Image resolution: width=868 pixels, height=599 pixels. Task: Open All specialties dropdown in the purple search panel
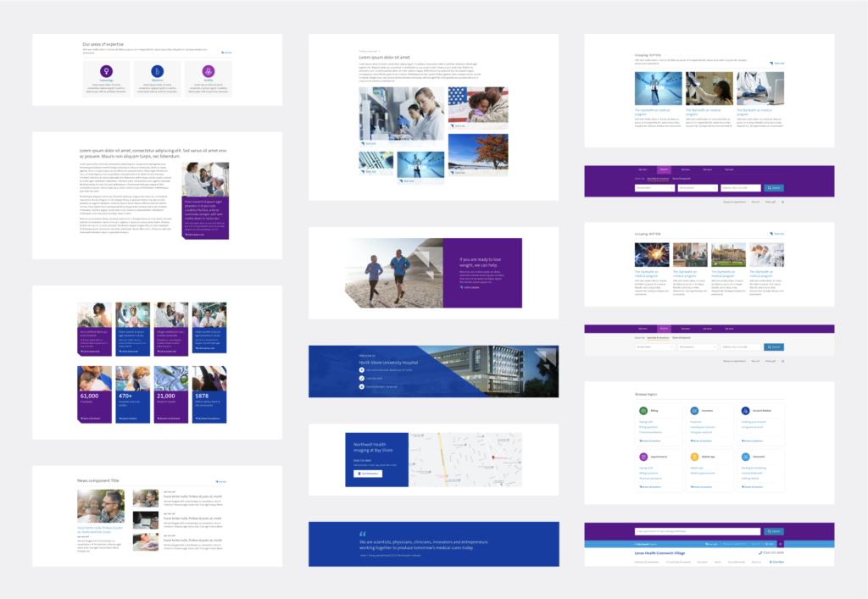[x=654, y=188]
